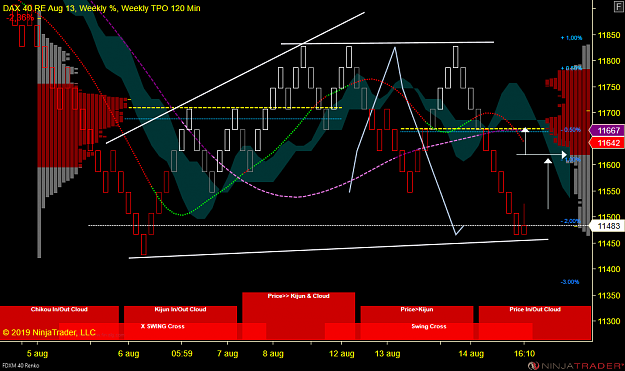Click the 11600 price axis label

(x=609, y=165)
